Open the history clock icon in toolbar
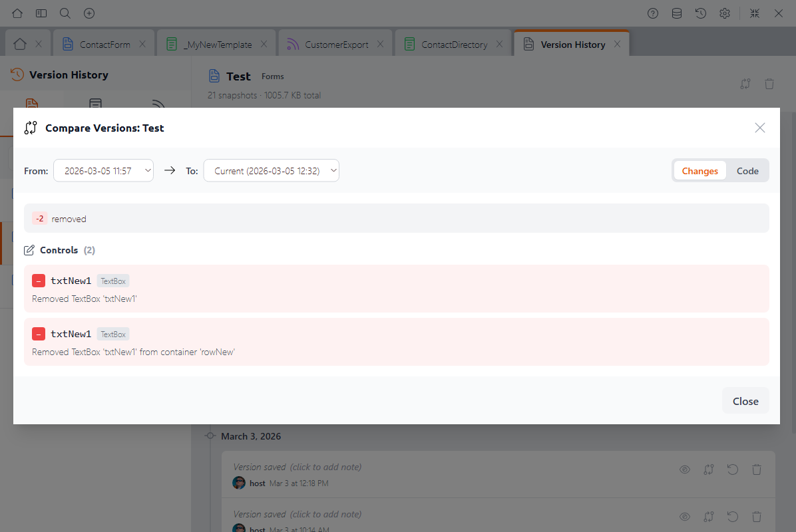Image resolution: width=796 pixels, height=532 pixels. [x=701, y=13]
